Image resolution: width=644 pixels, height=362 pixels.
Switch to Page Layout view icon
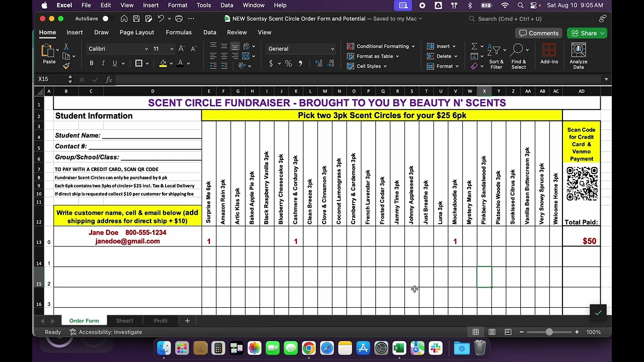click(492, 332)
